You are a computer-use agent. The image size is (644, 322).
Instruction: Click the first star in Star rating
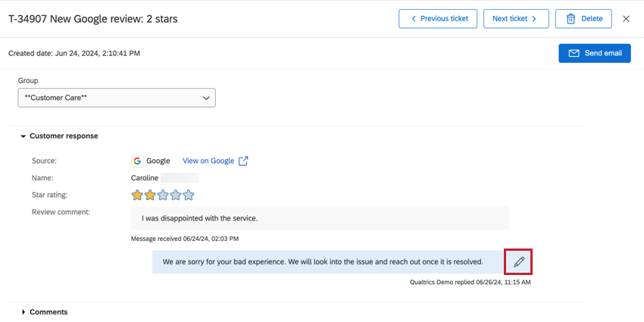pyautogui.click(x=137, y=195)
